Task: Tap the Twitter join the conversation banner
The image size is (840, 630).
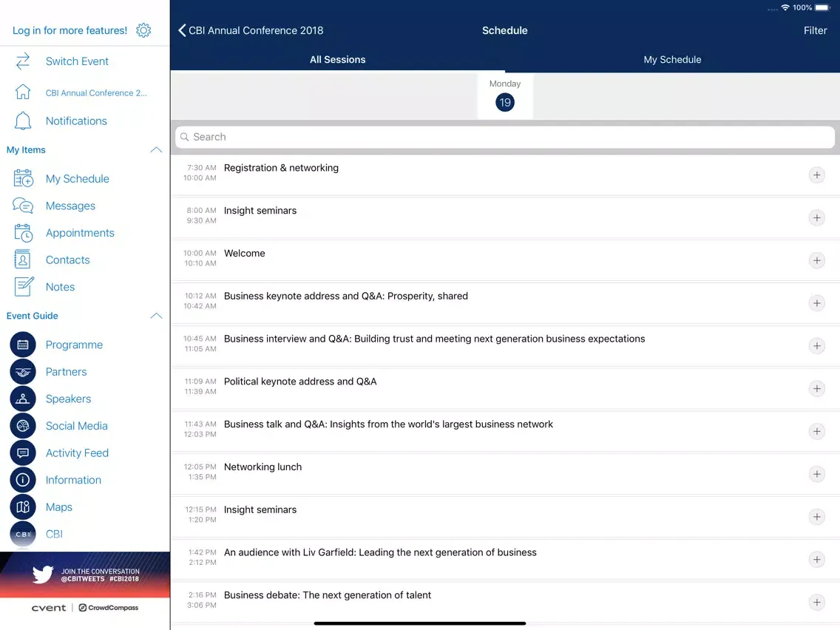Action: pyautogui.click(x=85, y=575)
